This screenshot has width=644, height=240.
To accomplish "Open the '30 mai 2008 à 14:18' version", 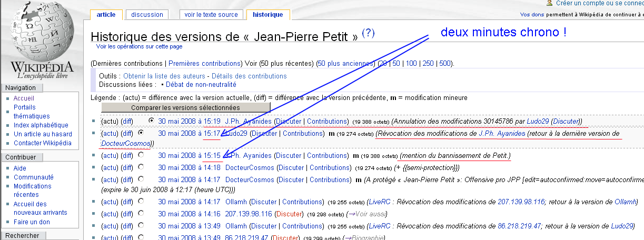I will [x=189, y=167].
